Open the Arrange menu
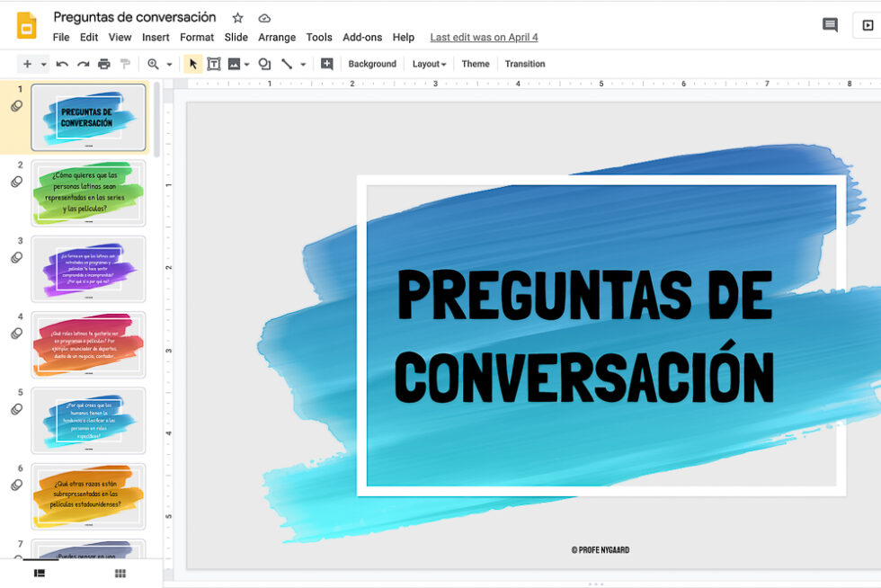The width and height of the screenshot is (881, 588). [x=277, y=37]
